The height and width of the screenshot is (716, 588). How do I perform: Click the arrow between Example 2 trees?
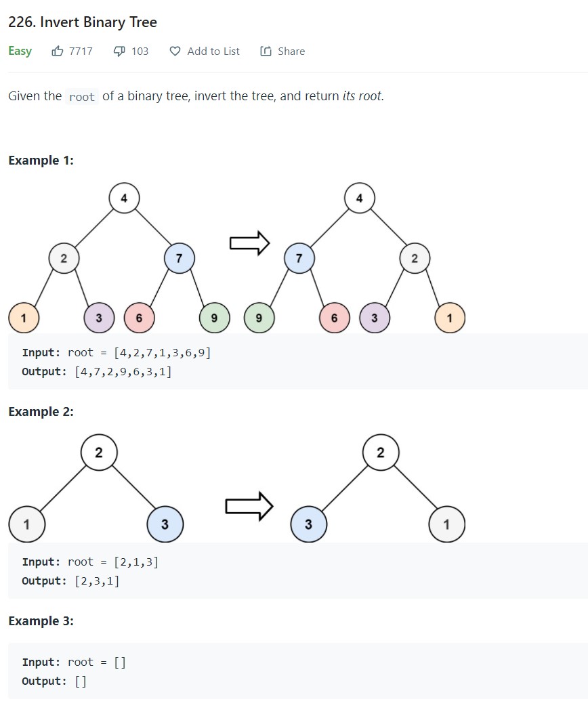coord(249,506)
